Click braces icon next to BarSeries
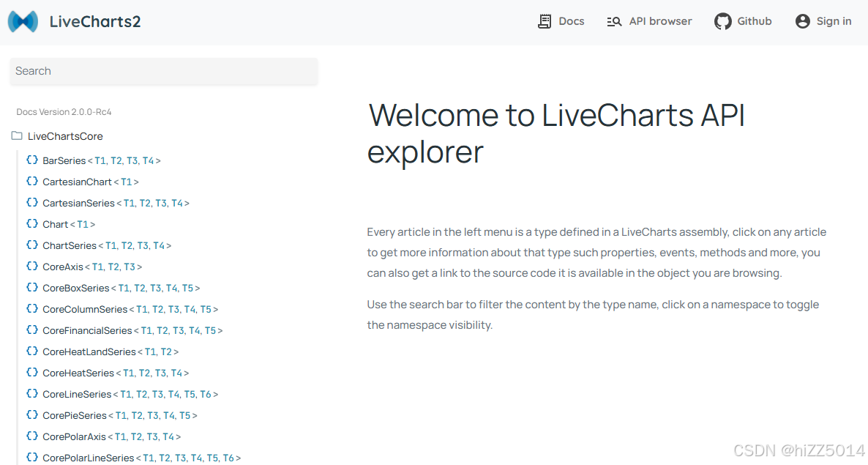This screenshot has width=868, height=465. coord(32,160)
